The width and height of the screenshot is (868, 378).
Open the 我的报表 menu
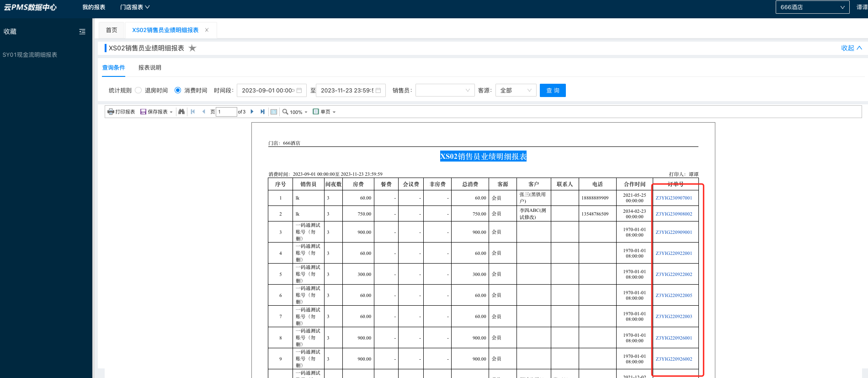pyautogui.click(x=94, y=7)
